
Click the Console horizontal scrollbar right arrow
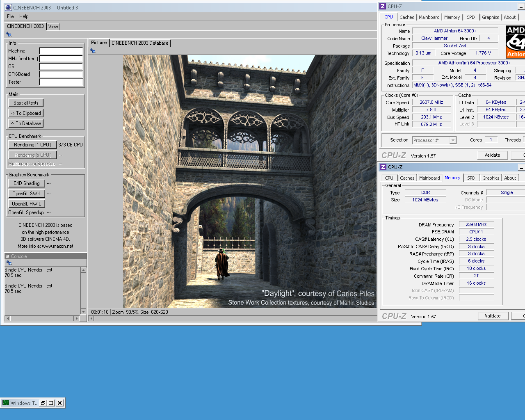tap(76, 318)
